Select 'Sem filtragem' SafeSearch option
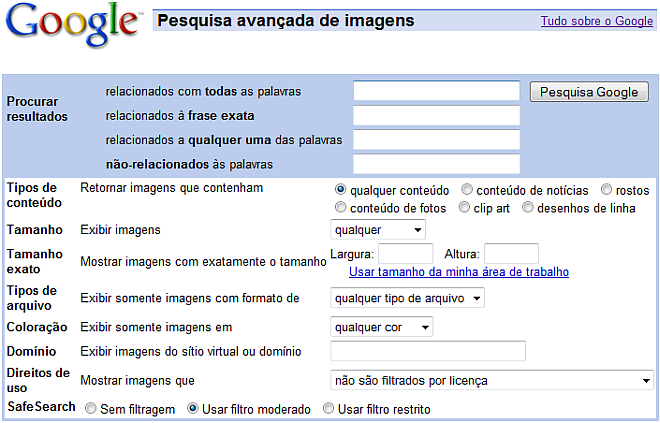 pos(90,408)
